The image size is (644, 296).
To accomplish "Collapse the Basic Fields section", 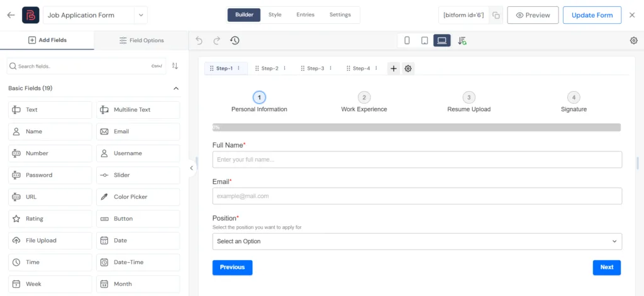I will tap(176, 88).
